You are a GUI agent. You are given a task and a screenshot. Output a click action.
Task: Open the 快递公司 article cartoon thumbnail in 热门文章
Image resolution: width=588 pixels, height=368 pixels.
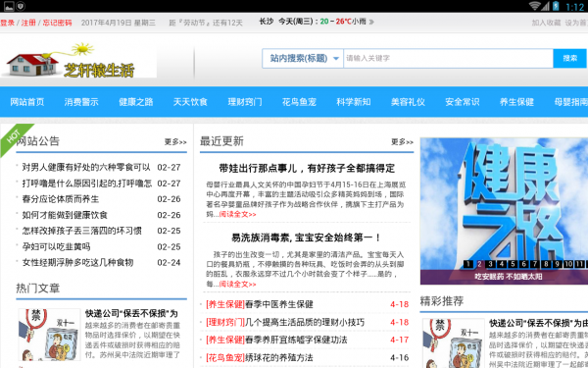tap(50, 335)
